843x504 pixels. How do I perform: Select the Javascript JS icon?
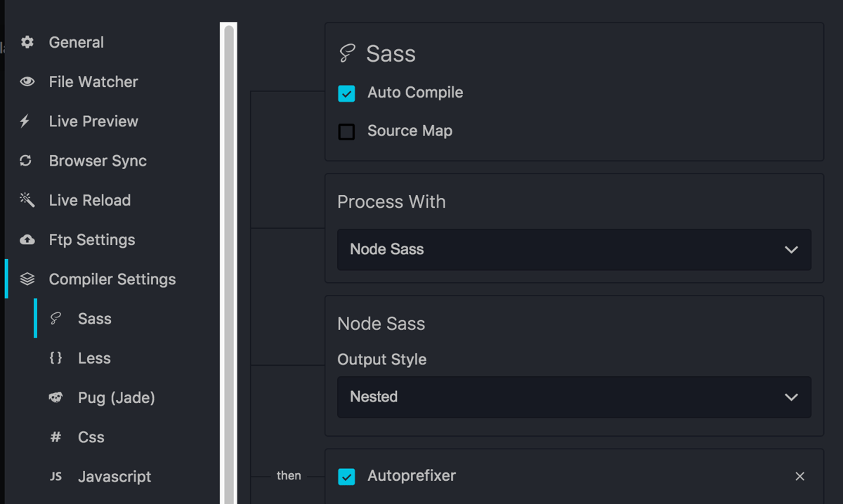point(55,477)
